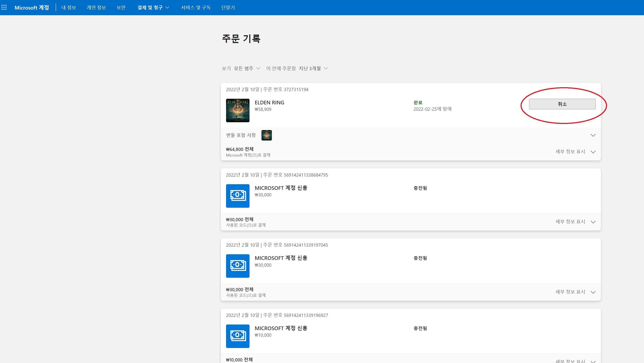The image size is (644, 363).
Task: Go to the 보안 tab
Action: (x=121, y=8)
